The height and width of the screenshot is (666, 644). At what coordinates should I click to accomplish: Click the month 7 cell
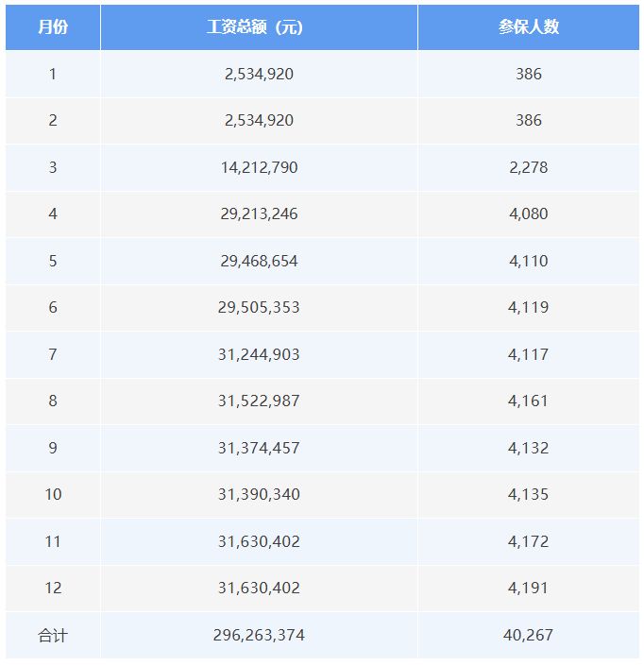click(x=53, y=354)
